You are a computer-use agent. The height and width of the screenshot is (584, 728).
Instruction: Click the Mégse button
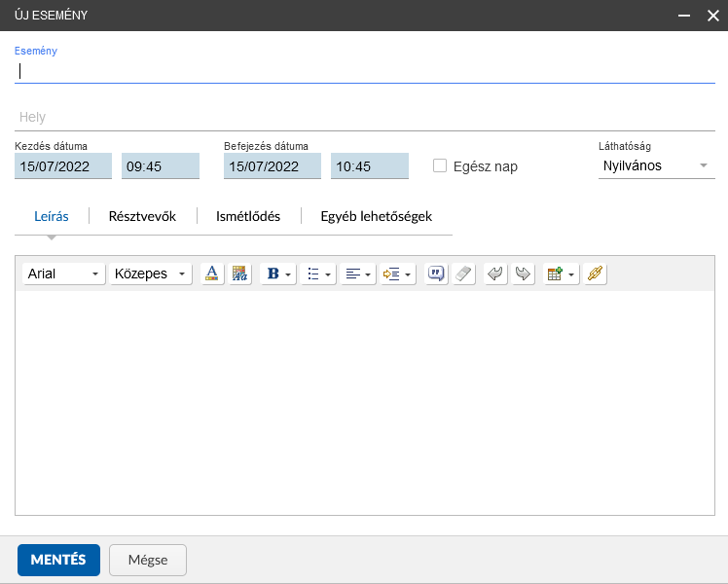(x=148, y=560)
